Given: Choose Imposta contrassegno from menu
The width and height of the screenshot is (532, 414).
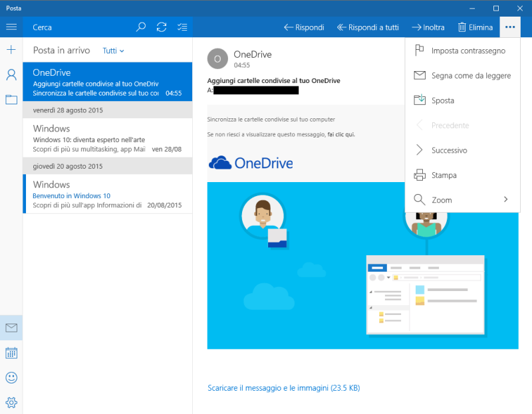Looking at the screenshot, I should point(462,51).
